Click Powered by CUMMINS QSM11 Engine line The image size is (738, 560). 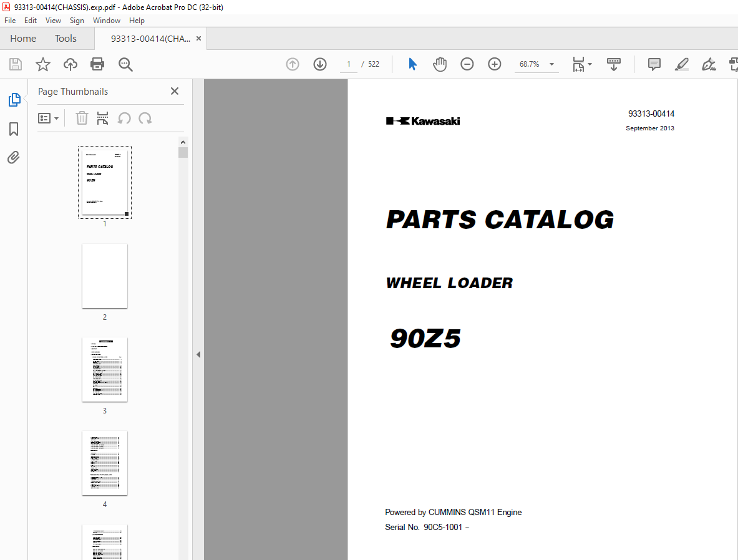454,512
